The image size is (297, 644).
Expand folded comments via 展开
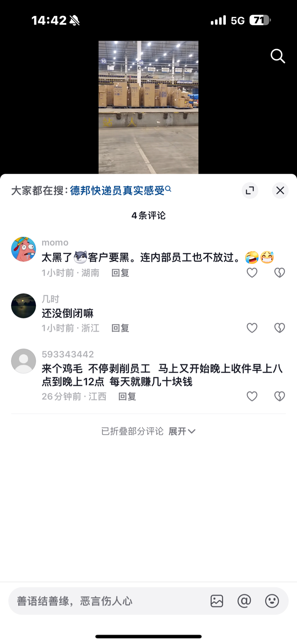[182, 431]
